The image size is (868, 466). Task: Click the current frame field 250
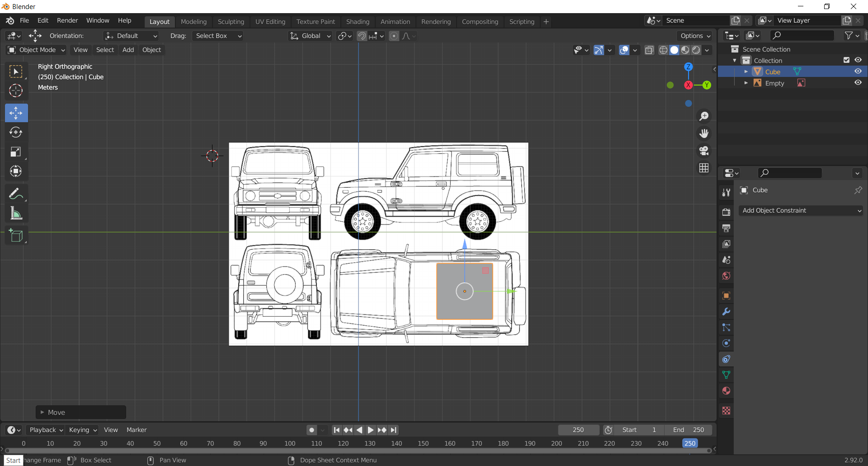tap(578, 430)
